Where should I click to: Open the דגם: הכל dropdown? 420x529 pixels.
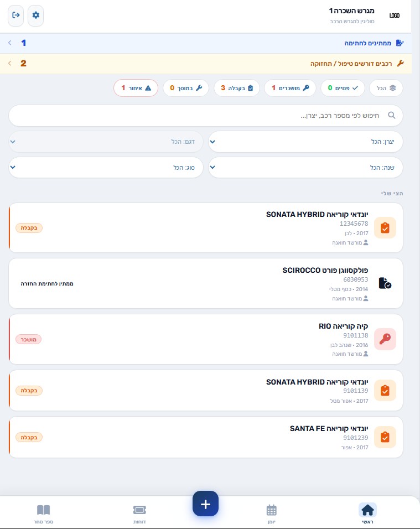[106, 142]
